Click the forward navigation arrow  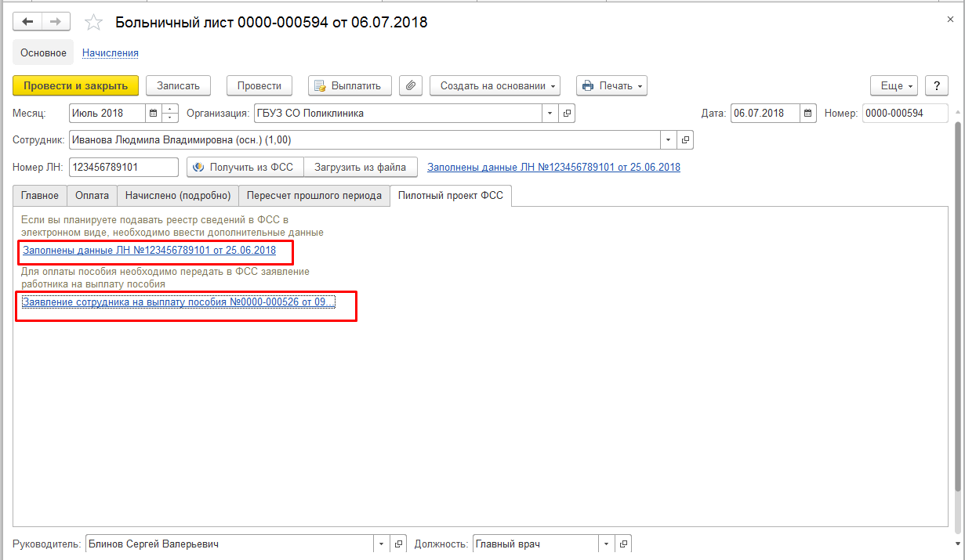[55, 22]
